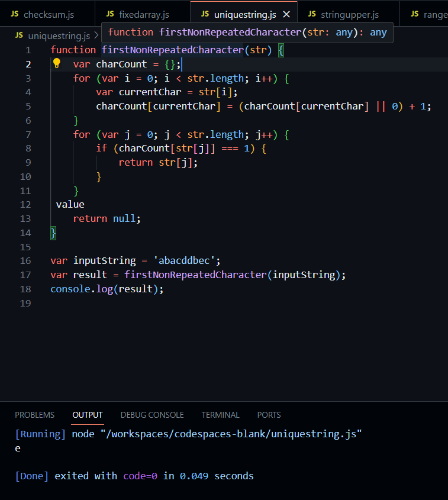Click line number 1 in gutter

point(28,50)
